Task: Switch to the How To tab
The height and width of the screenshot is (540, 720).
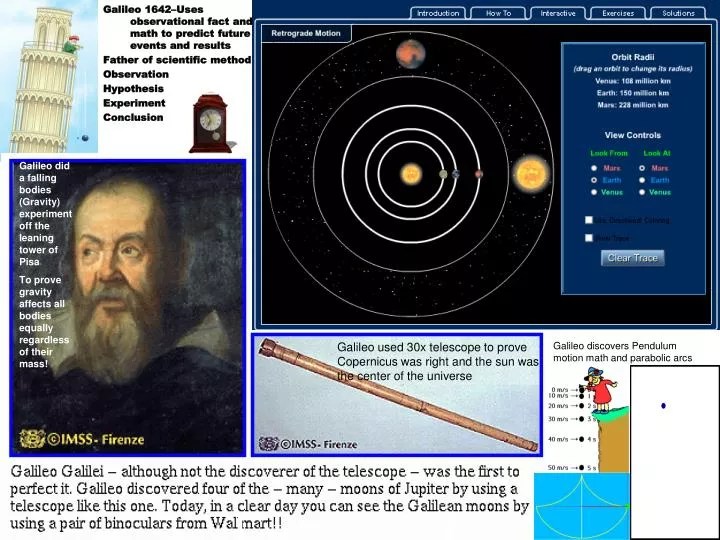Action: tap(498, 13)
